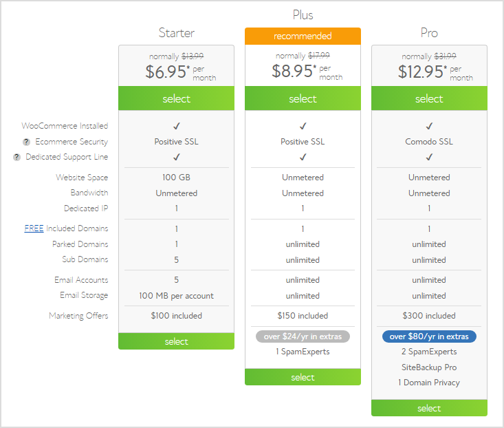The height and width of the screenshot is (428, 504).
Task: Select the Starter plan using top button
Action: (177, 98)
